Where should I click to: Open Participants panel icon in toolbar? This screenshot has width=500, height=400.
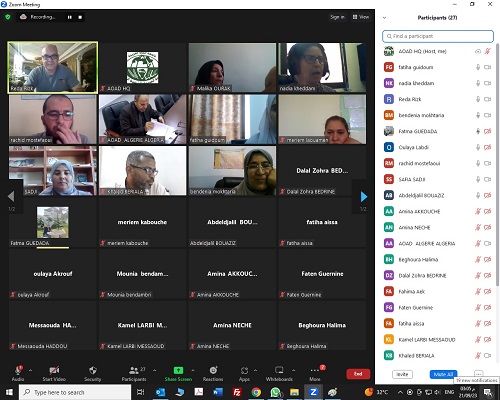tap(134, 374)
